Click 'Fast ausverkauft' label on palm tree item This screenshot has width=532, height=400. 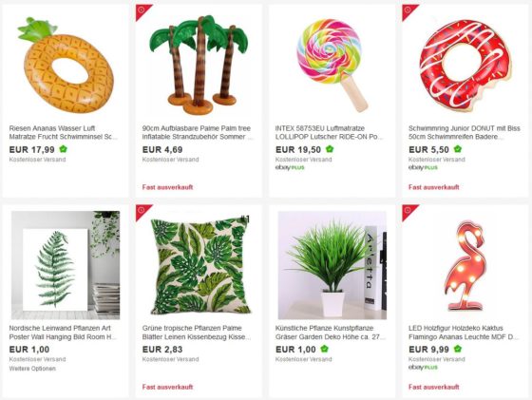click(167, 187)
